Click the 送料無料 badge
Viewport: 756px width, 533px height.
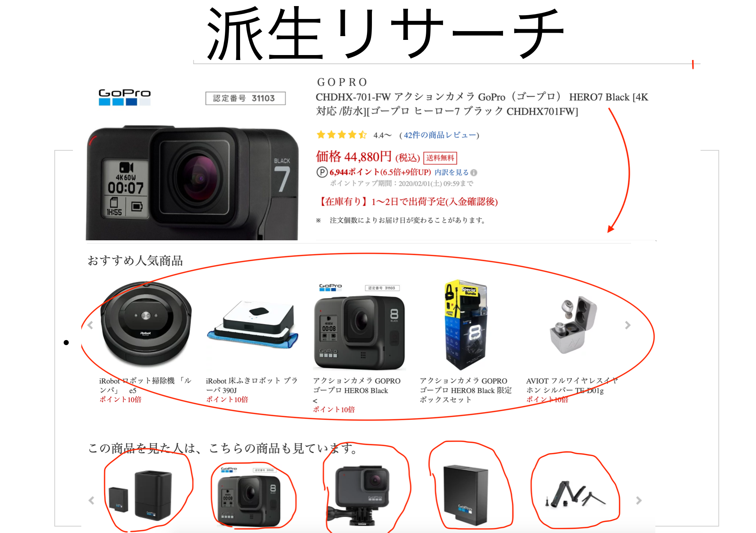(x=440, y=158)
